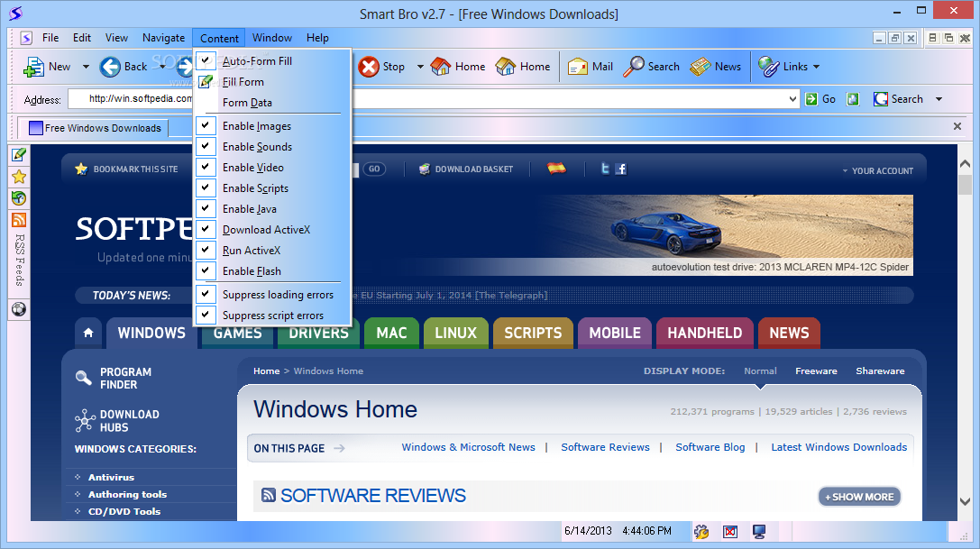Expand the Your Account dropdown
The height and width of the screenshot is (549, 980).
tap(877, 170)
